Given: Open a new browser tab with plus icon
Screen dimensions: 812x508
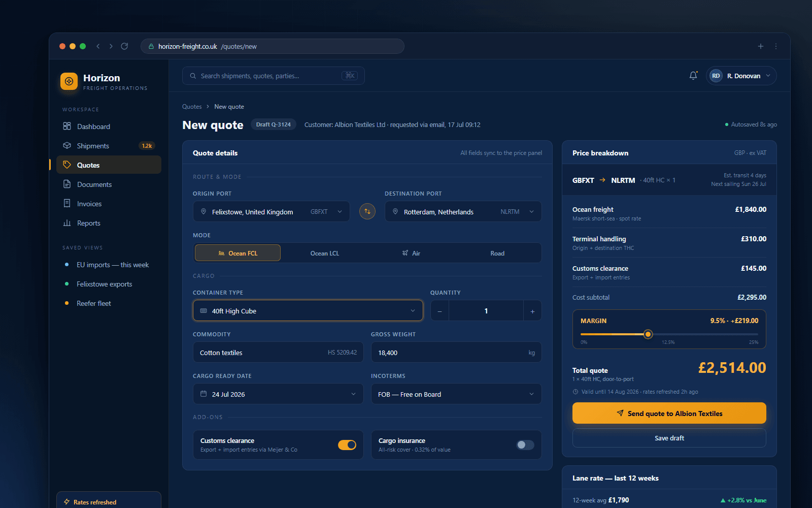Looking at the screenshot, I should coord(761,46).
